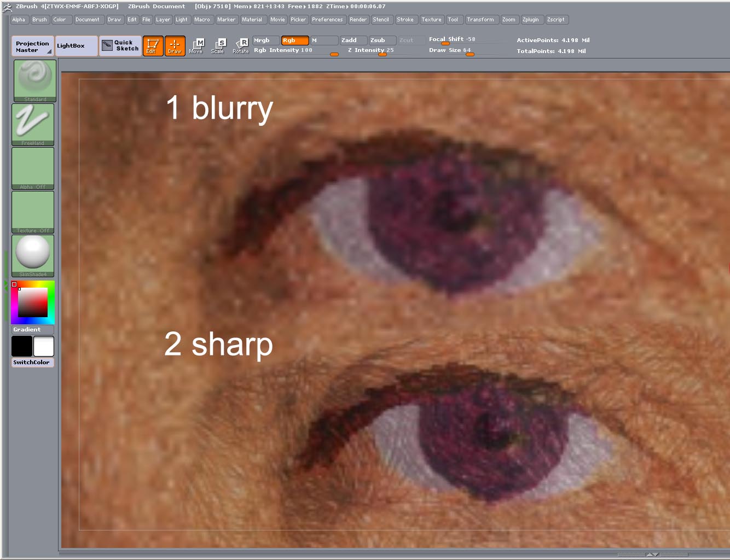This screenshot has height=560, width=730.
Task: Activate the Move mode icon
Action: click(x=195, y=45)
